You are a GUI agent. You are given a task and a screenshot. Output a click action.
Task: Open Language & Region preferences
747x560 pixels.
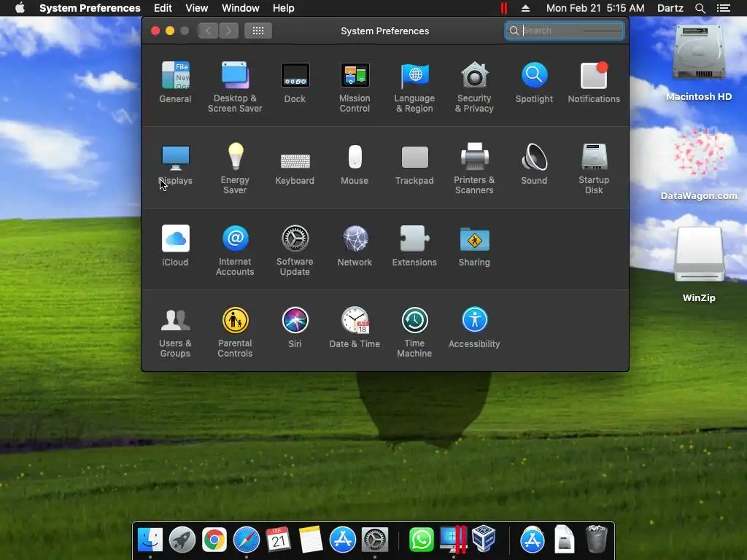click(x=414, y=87)
